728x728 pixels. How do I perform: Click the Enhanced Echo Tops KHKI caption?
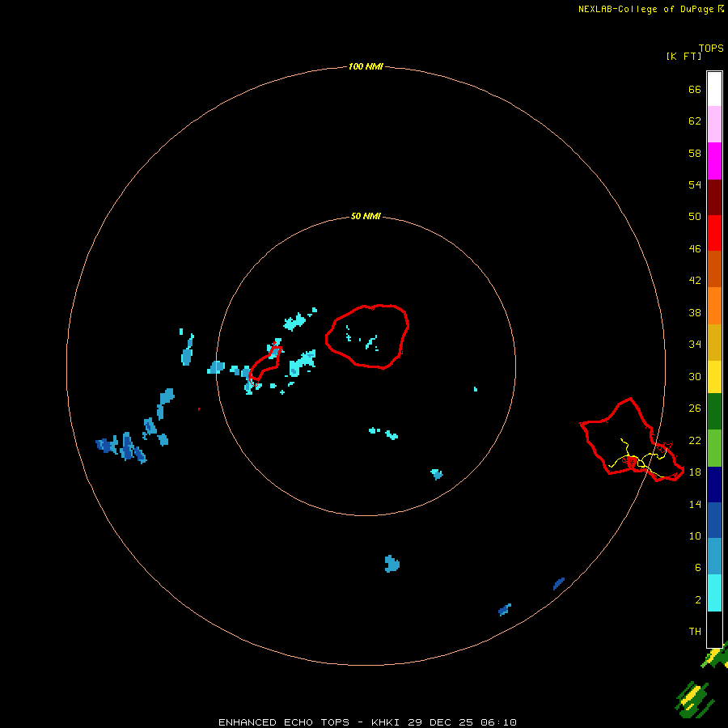367,722
